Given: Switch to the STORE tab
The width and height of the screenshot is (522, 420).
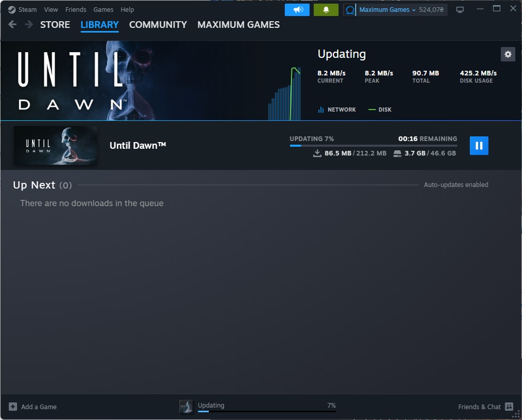Looking at the screenshot, I should click(x=55, y=25).
